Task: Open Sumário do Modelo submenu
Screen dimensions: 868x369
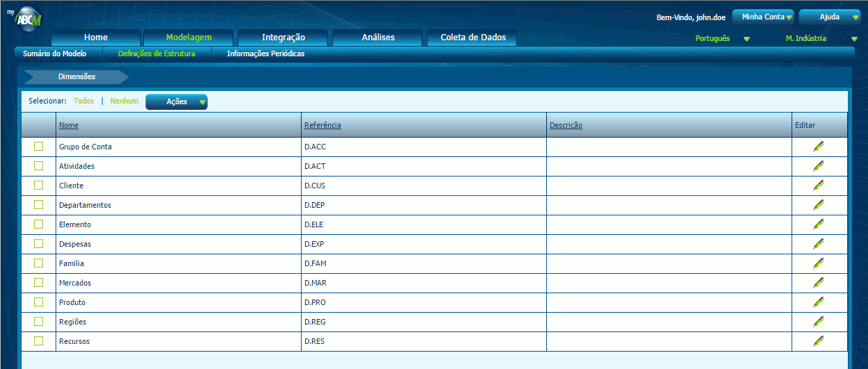Action: pyautogui.click(x=55, y=54)
